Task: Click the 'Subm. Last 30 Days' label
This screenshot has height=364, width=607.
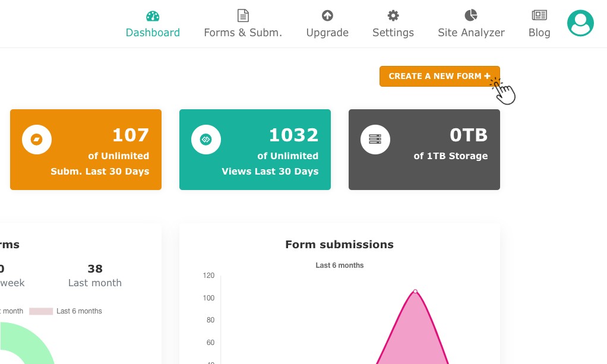Action: [x=100, y=172]
